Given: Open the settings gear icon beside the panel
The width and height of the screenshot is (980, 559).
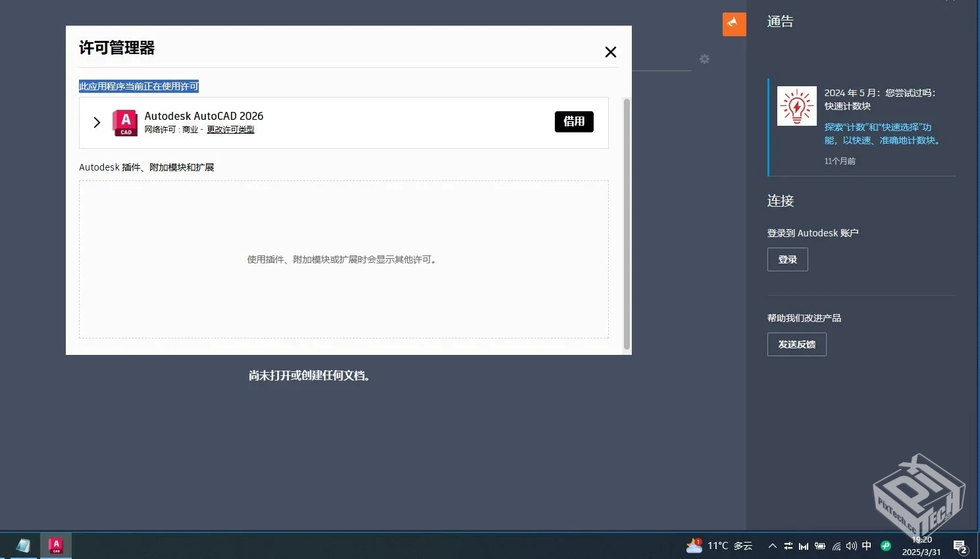Looking at the screenshot, I should tap(704, 59).
